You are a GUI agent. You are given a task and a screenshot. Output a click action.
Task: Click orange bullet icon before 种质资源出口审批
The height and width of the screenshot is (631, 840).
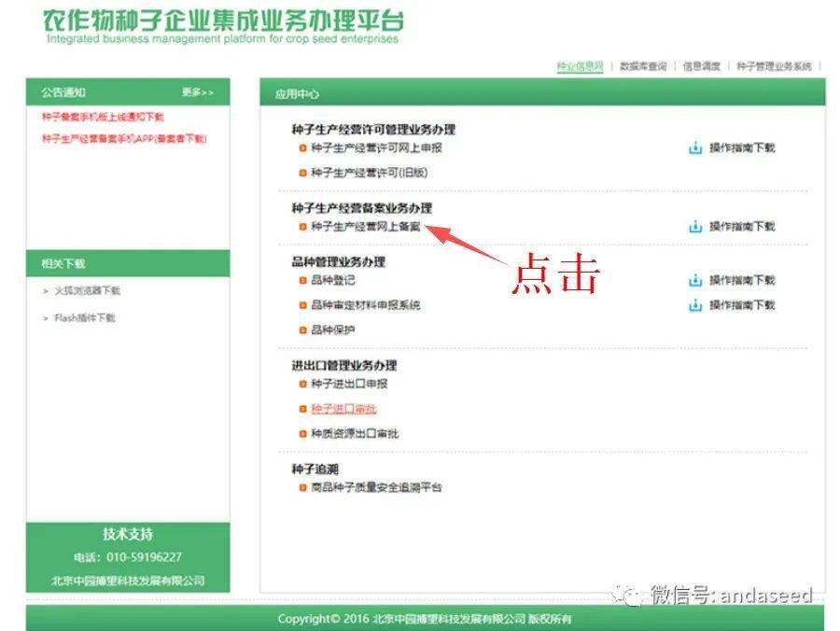click(302, 434)
